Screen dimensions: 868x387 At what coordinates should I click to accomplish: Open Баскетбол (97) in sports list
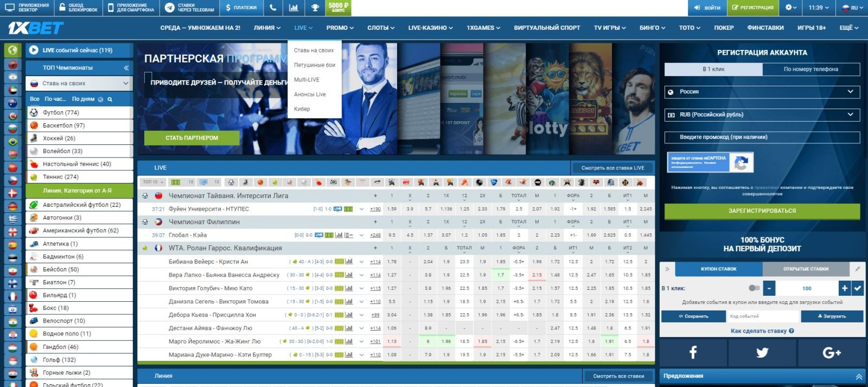pyautogui.click(x=79, y=125)
